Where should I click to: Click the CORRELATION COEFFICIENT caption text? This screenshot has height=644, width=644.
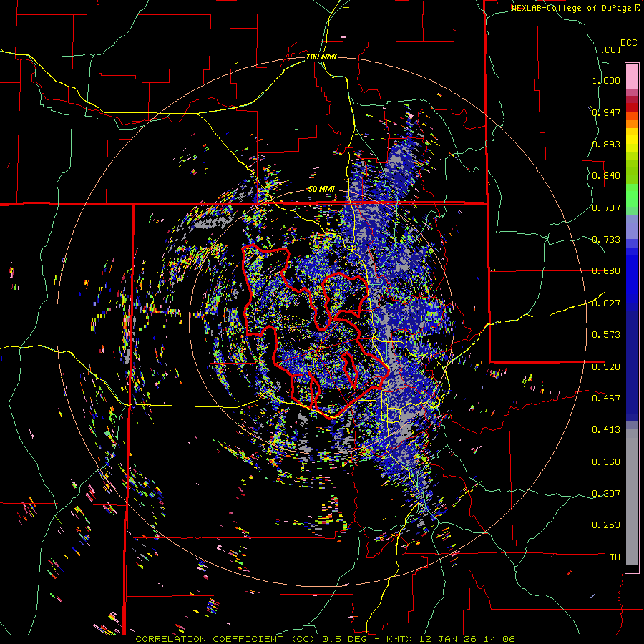point(209,639)
